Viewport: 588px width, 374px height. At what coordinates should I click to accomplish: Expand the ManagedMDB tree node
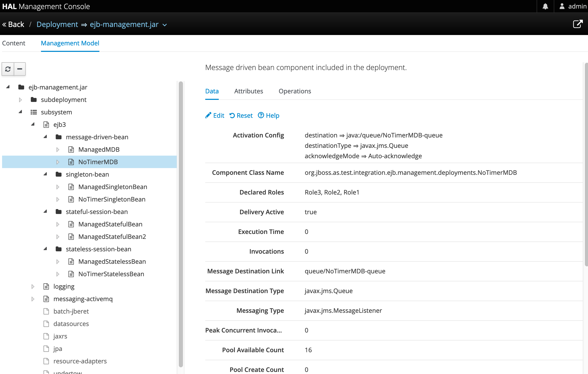coord(58,149)
